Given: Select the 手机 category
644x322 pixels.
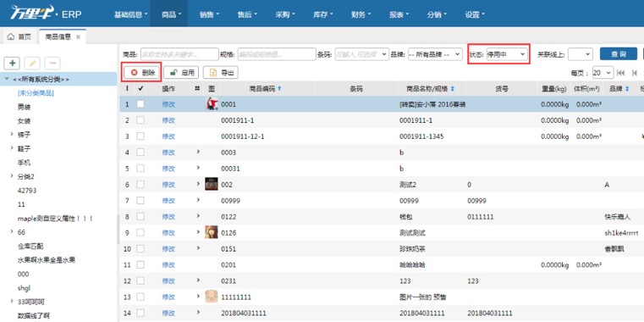Looking at the screenshot, I should [24, 163].
